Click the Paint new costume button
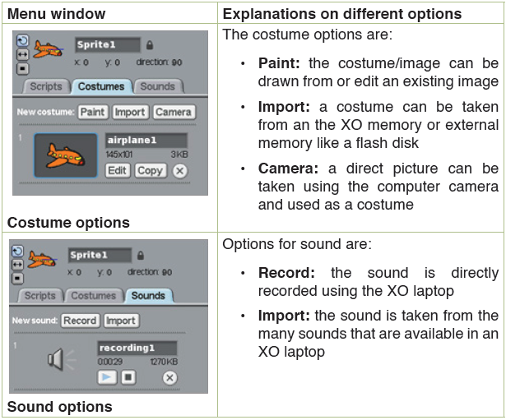 pyautogui.click(x=93, y=112)
